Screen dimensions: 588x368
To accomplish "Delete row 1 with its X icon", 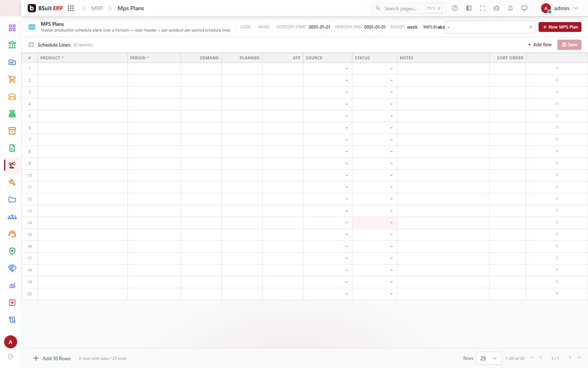I will coord(557,68).
